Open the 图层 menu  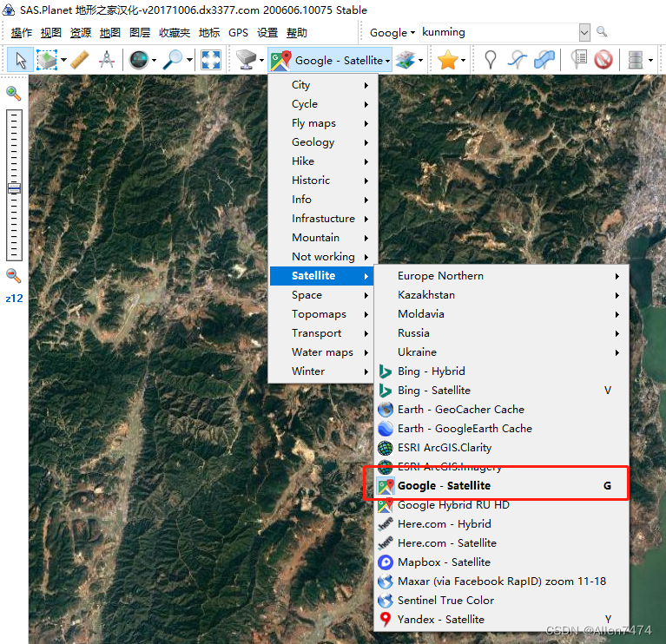click(140, 33)
